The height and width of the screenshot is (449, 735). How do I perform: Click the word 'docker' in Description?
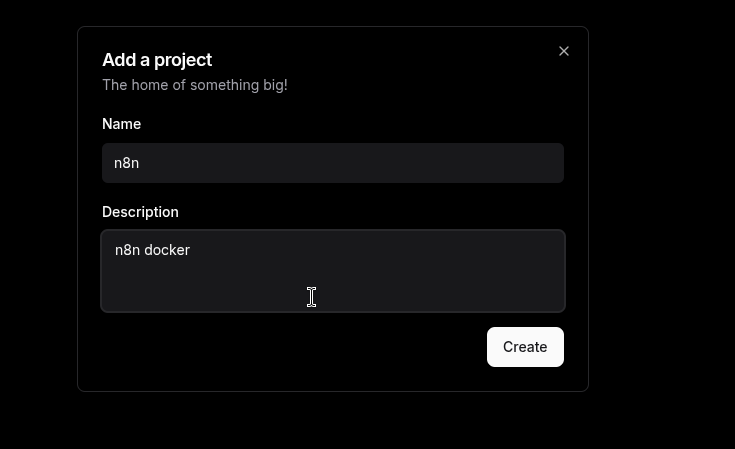167,250
